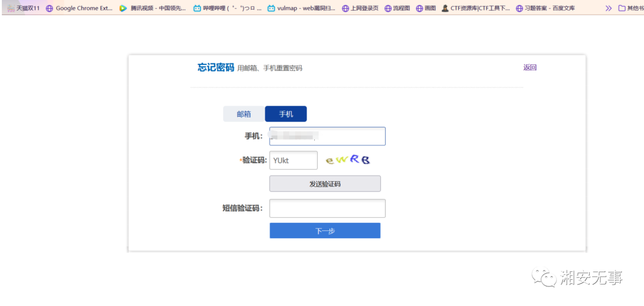Screen dimensions: 644x306
Task: Open the 流程图 bookmark
Action: 397,8
